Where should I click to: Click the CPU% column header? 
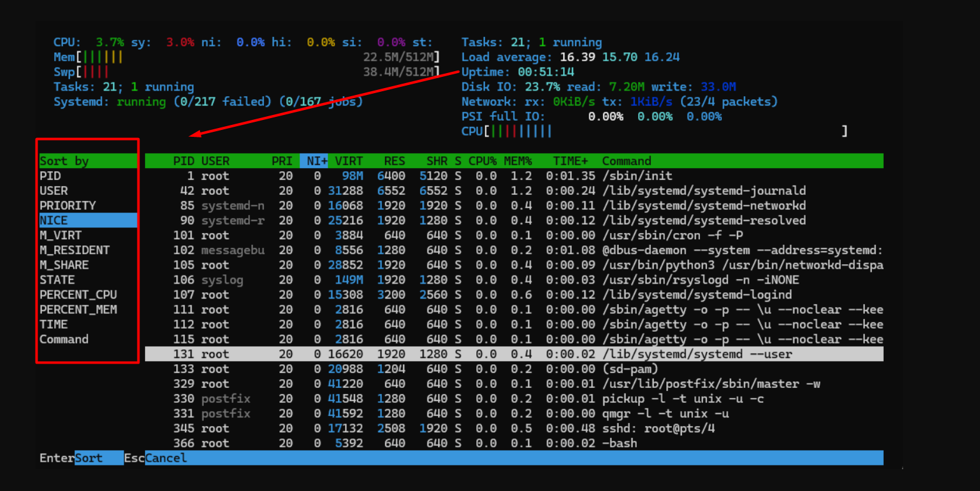click(x=482, y=161)
